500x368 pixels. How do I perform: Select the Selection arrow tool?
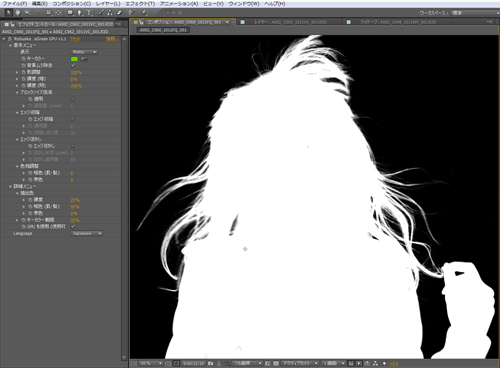pyautogui.click(x=9, y=13)
